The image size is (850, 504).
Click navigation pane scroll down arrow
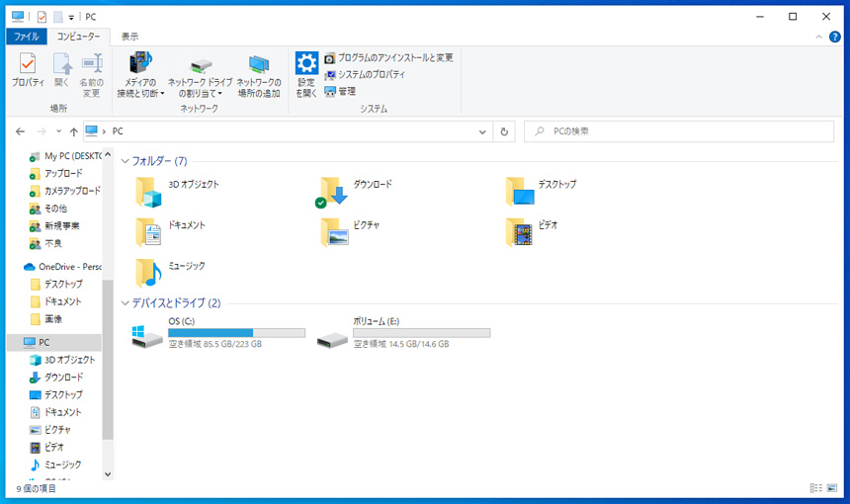tap(108, 474)
